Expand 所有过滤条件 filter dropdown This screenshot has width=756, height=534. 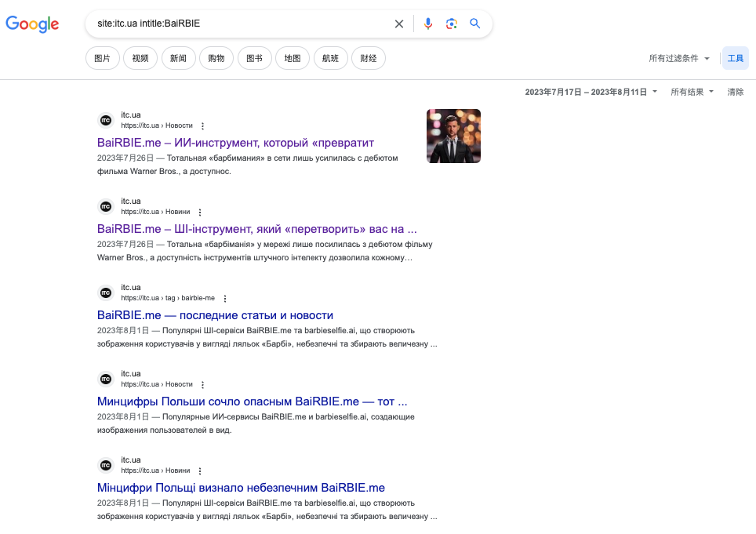pos(679,58)
